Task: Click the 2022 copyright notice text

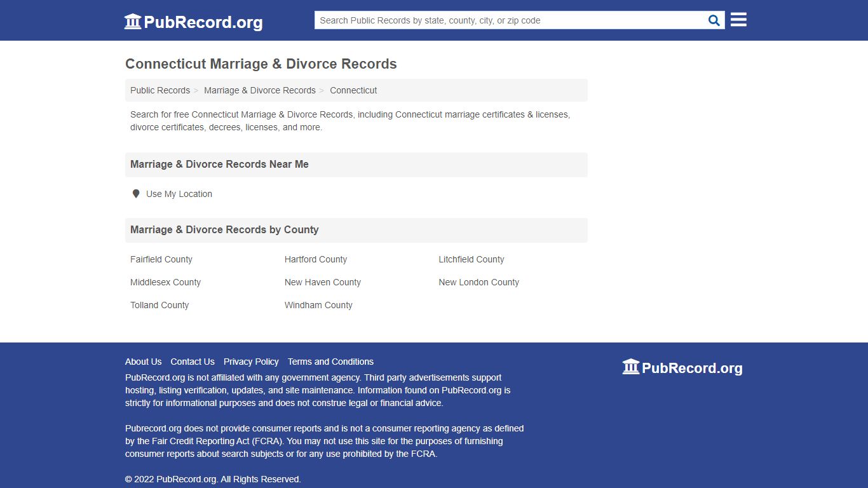Action: coord(213,479)
